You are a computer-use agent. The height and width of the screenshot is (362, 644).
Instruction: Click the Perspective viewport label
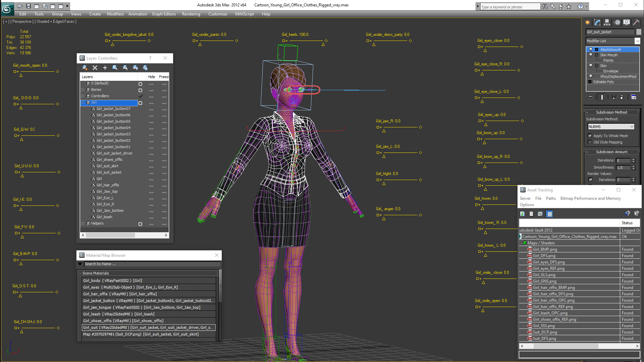tap(22, 21)
